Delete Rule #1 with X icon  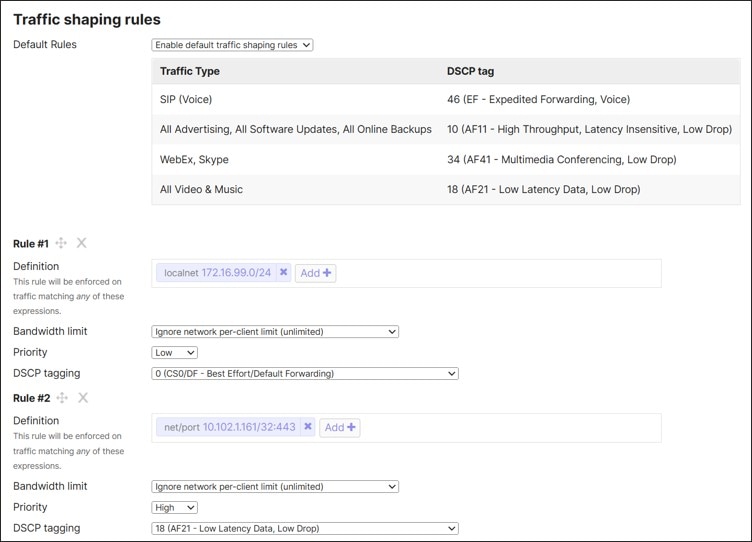(82, 243)
